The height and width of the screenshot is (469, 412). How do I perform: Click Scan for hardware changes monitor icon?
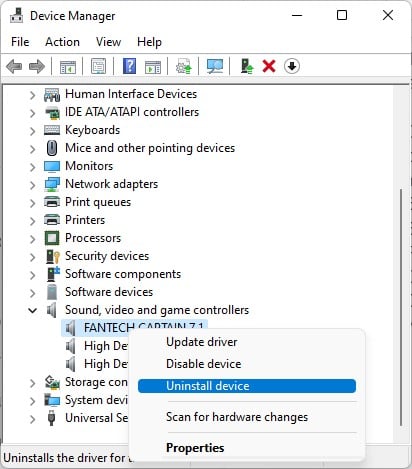[215, 66]
